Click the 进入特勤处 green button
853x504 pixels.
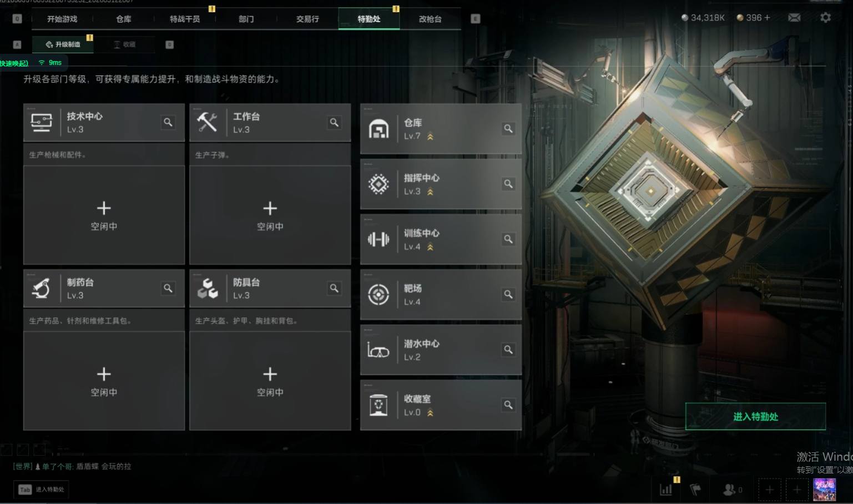click(x=755, y=416)
